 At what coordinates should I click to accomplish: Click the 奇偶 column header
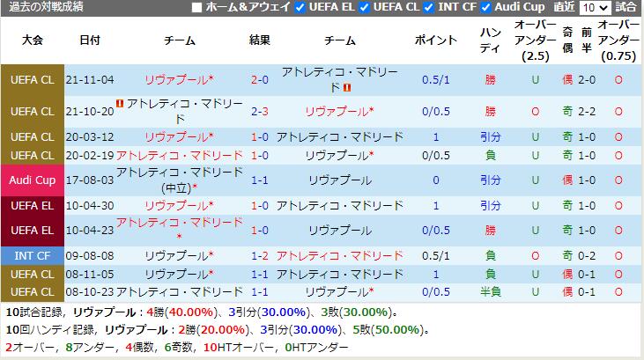567,40
